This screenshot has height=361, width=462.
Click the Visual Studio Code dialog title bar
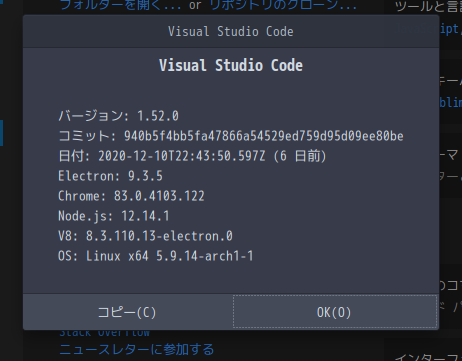(231, 31)
